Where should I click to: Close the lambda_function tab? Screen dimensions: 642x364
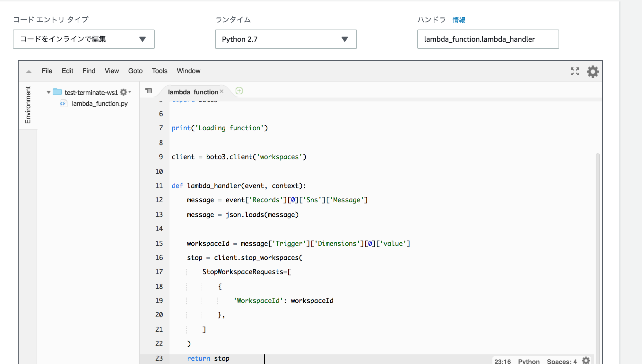tap(221, 91)
